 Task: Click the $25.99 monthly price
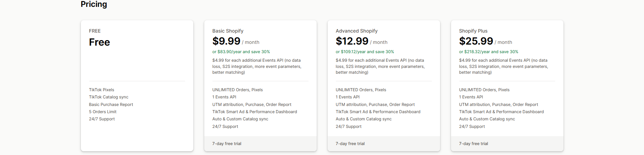(476, 41)
